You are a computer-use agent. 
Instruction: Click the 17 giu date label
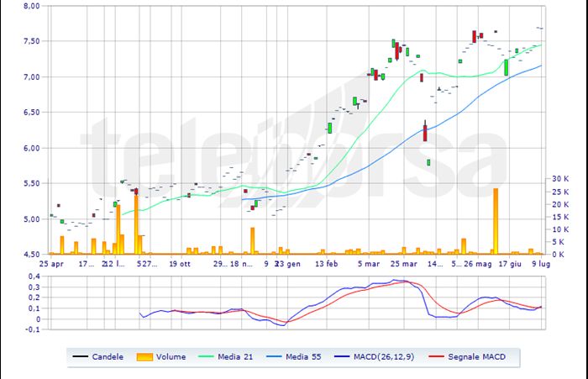(x=510, y=264)
